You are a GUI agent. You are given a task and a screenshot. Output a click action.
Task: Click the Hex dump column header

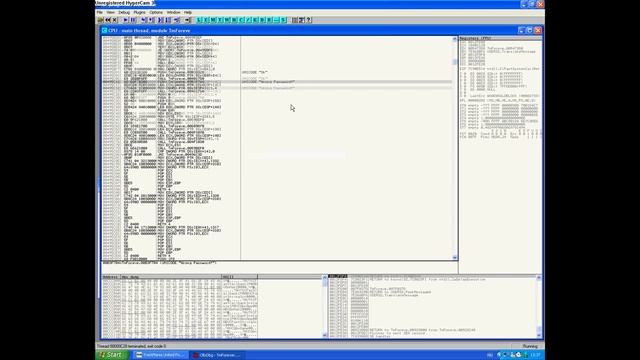[171, 277]
